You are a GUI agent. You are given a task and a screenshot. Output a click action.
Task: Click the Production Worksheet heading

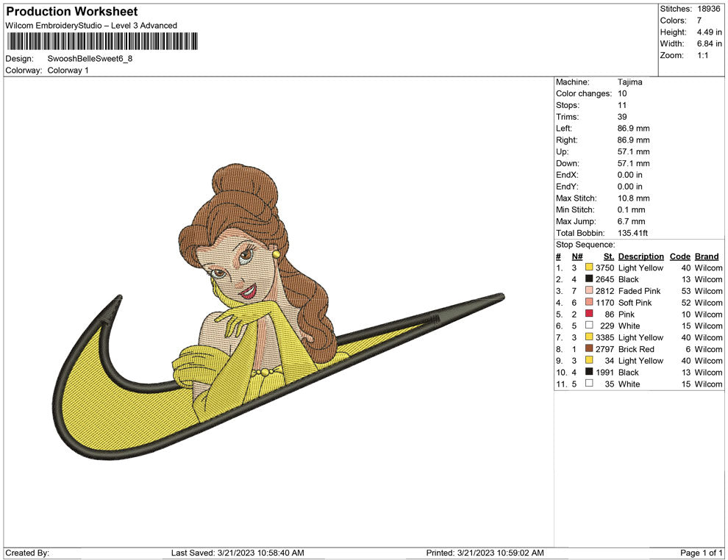point(71,12)
